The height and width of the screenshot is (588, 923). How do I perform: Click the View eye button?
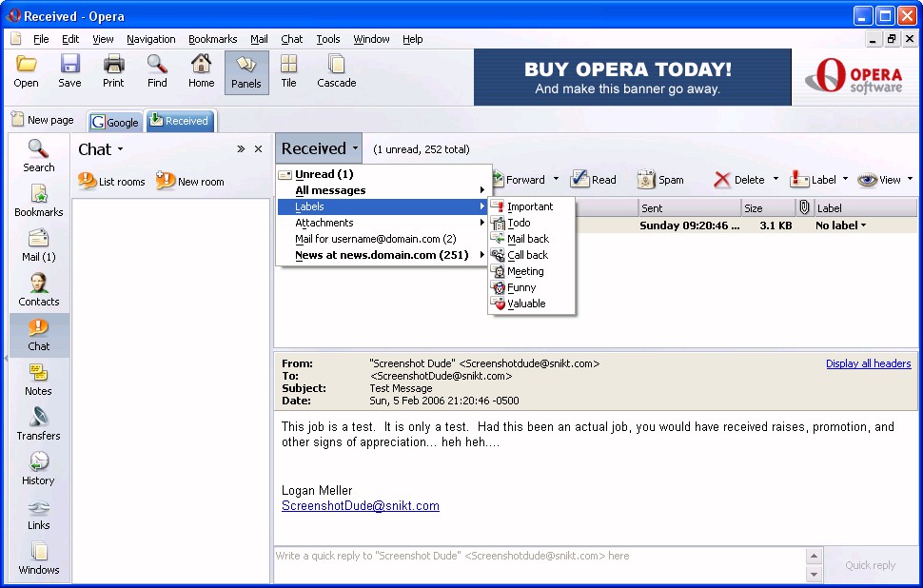point(879,180)
